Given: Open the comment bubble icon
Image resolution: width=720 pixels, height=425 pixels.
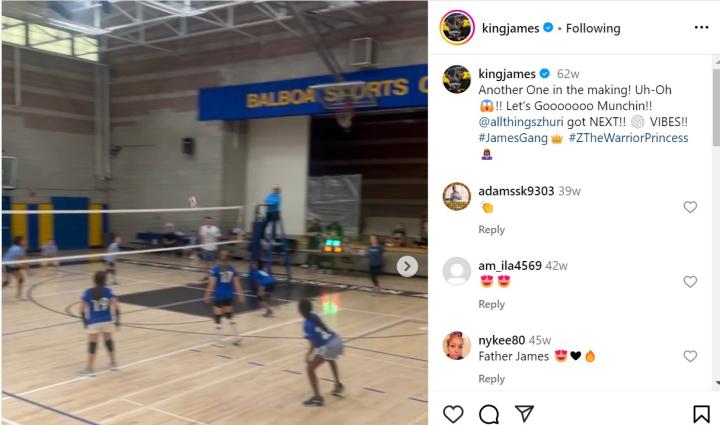Looking at the screenshot, I should click(489, 414).
